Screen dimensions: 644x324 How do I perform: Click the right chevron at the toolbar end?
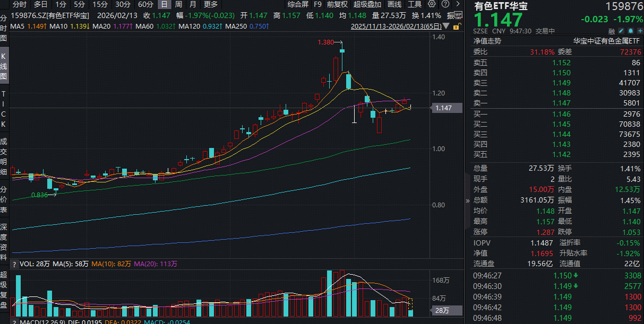pos(458,4)
